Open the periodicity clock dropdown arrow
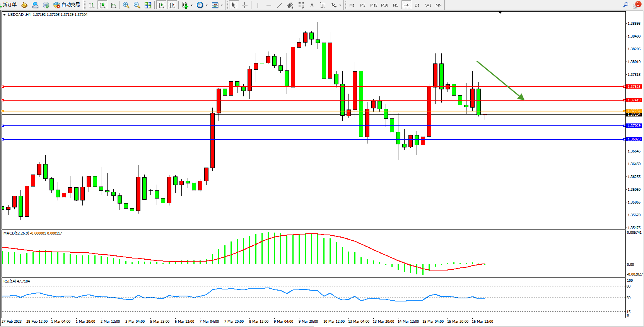644x327 pixels. coord(207,5)
